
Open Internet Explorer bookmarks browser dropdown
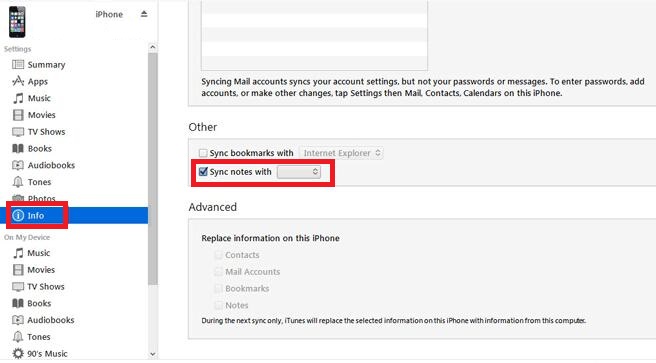point(341,153)
